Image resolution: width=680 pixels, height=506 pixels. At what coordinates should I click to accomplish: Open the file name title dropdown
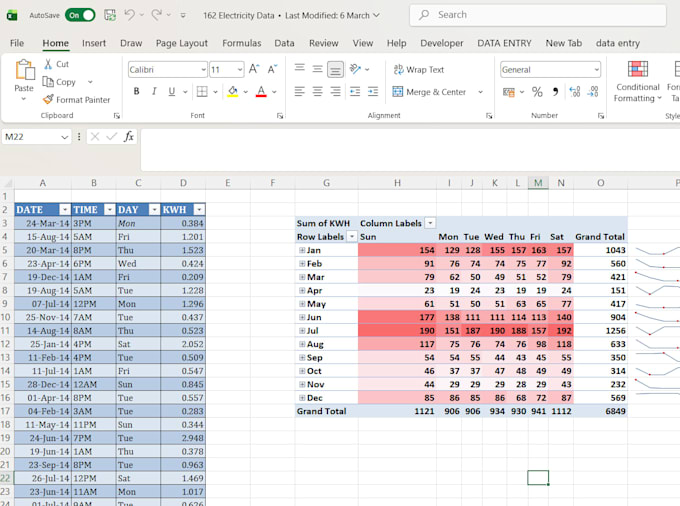(376, 15)
